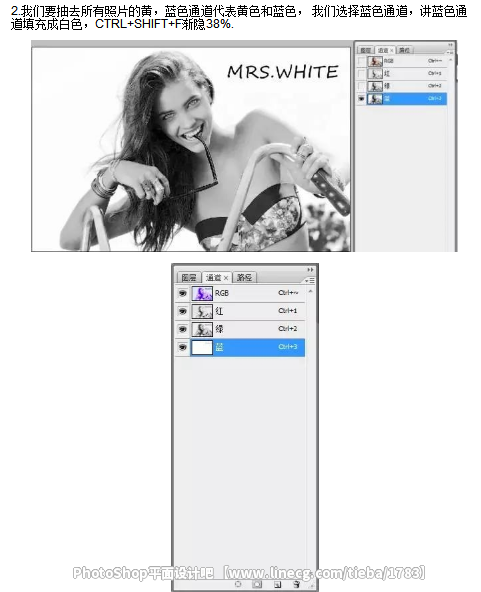Viewport: 481px width, 592px height.
Task: Click 绿 label in upper panel
Action: point(387,86)
